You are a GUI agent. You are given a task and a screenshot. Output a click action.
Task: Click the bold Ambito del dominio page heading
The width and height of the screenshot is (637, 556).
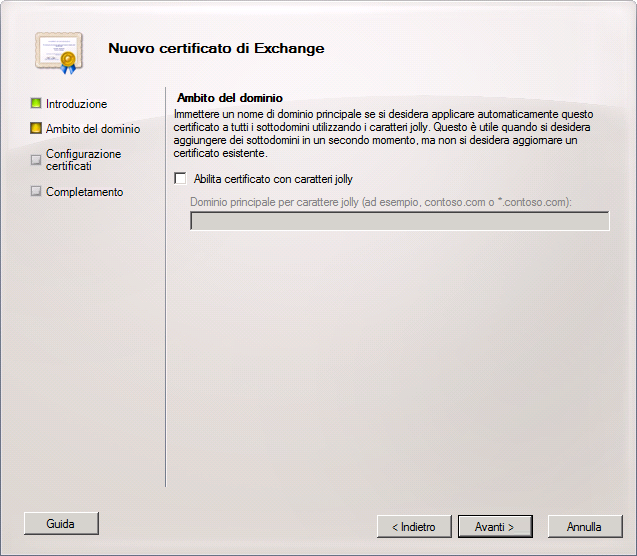(x=230, y=98)
